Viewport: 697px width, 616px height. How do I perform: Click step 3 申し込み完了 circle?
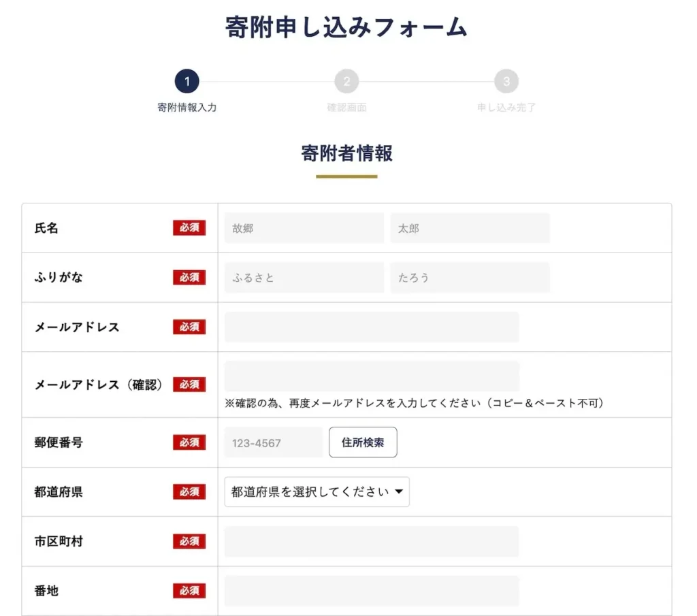click(506, 82)
